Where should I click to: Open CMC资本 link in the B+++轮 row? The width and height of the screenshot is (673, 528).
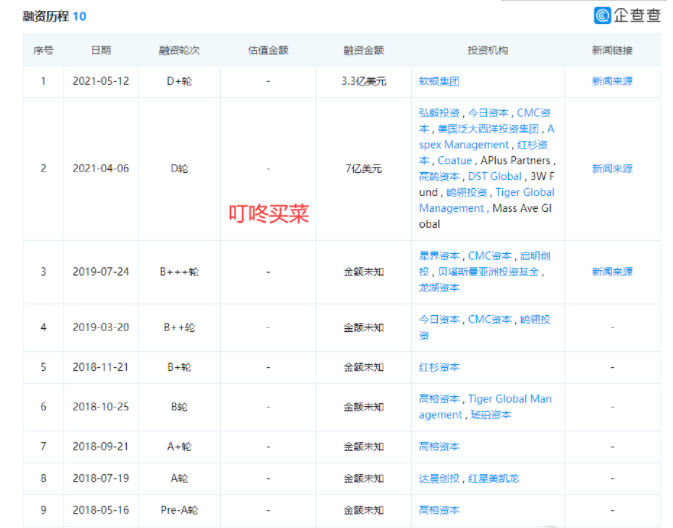coord(490,256)
